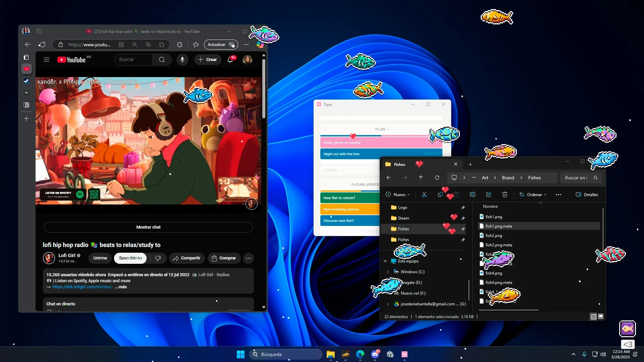Viewport: 644px width, 362px height.
Task: Open the lofigirl.com link in the description
Action: pyautogui.click(x=82, y=287)
